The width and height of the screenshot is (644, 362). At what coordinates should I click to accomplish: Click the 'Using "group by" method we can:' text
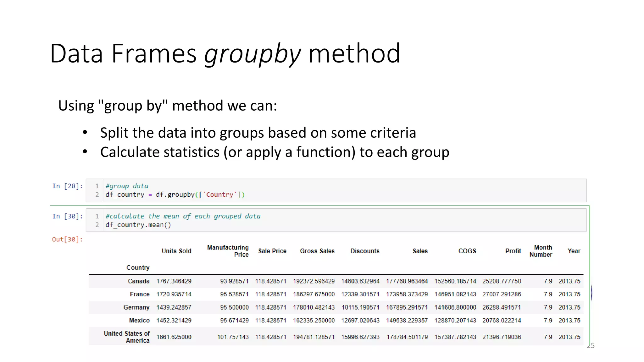click(168, 106)
